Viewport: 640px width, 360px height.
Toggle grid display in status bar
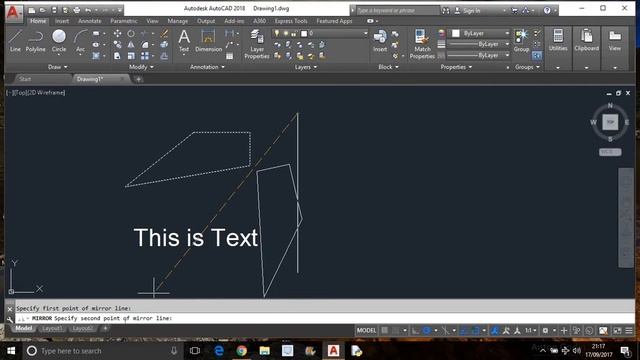[384, 330]
